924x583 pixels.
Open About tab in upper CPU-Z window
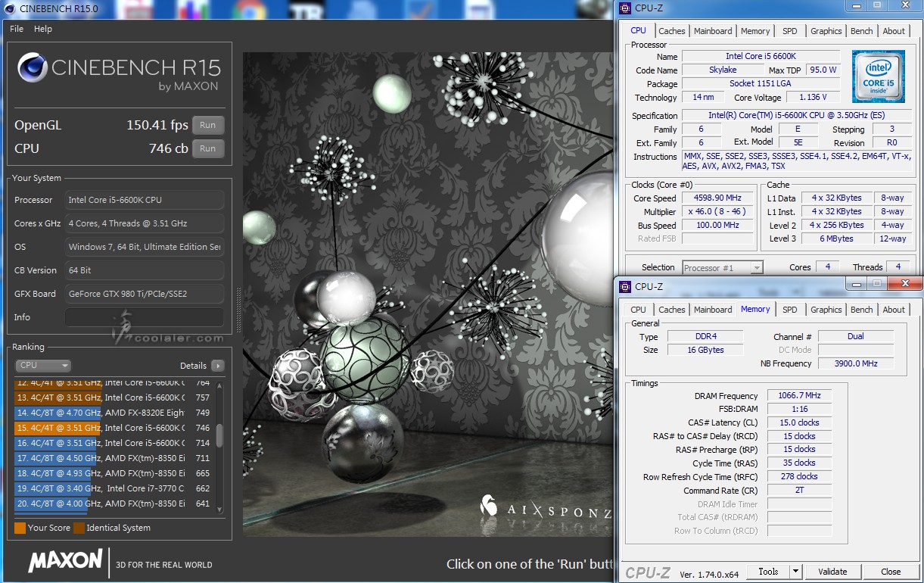coord(894,31)
